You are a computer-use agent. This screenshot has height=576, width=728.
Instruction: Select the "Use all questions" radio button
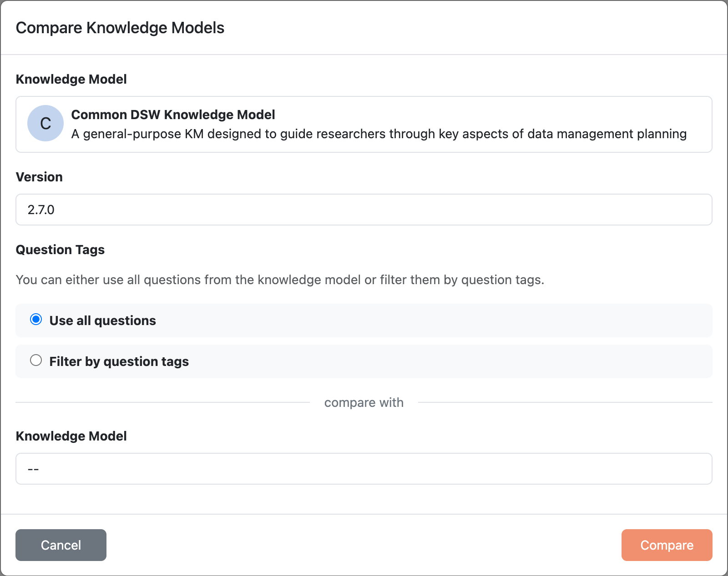coord(36,320)
